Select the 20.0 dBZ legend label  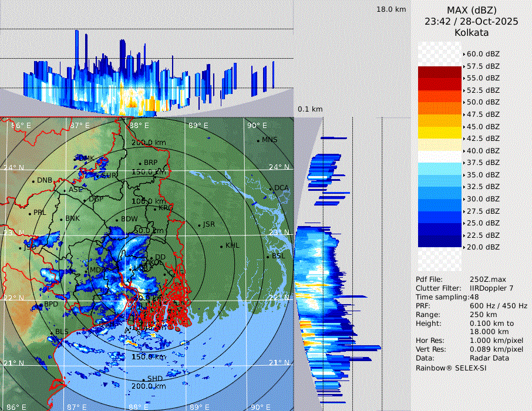pos(483,247)
